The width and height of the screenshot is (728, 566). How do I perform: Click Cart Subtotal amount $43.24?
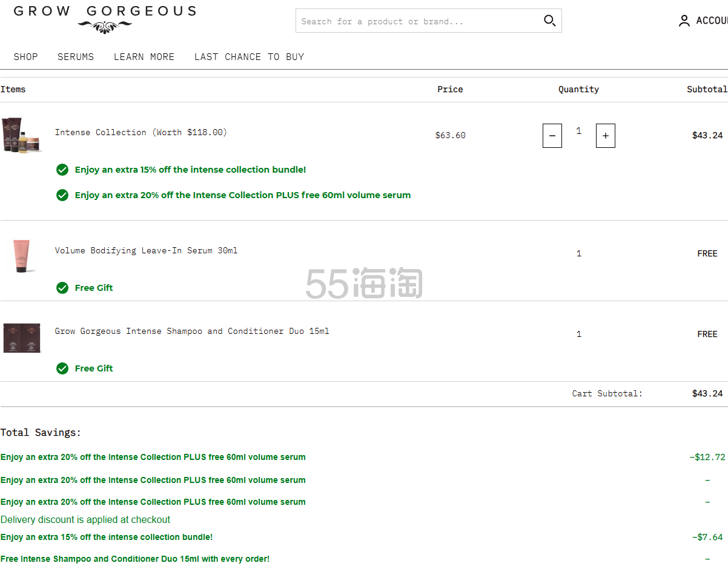pyautogui.click(x=707, y=393)
